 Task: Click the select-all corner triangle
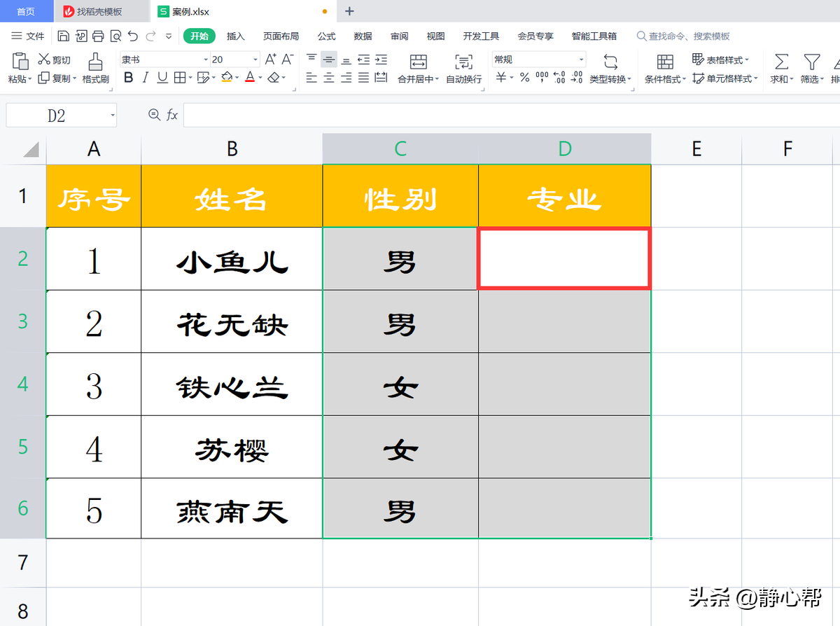pyautogui.click(x=31, y=150)
